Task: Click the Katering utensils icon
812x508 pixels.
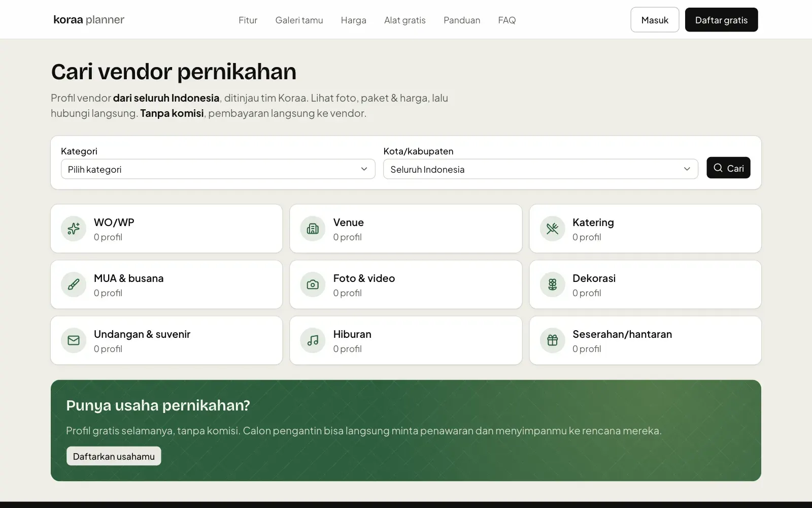Action: (552, 229)
